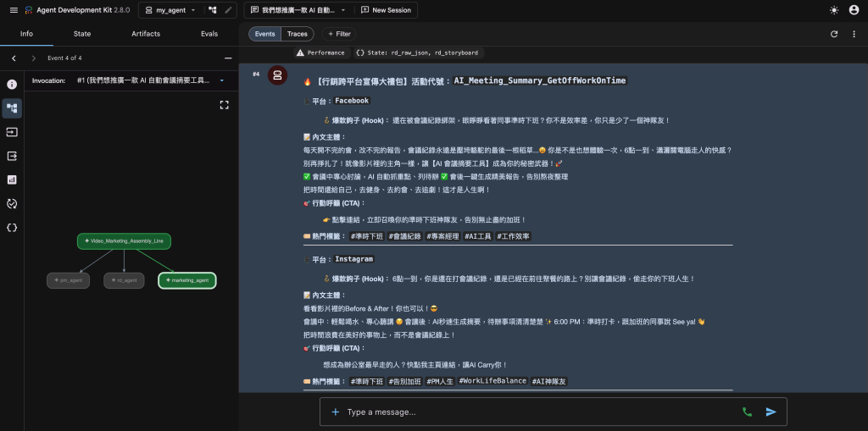
Task: Switch to the Evals tab
Action: 209,34
